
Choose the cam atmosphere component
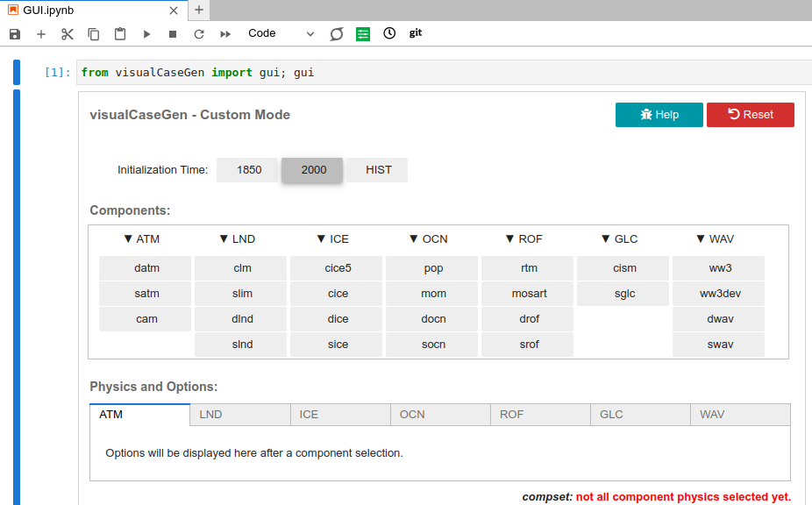click(x=146, y=319)
